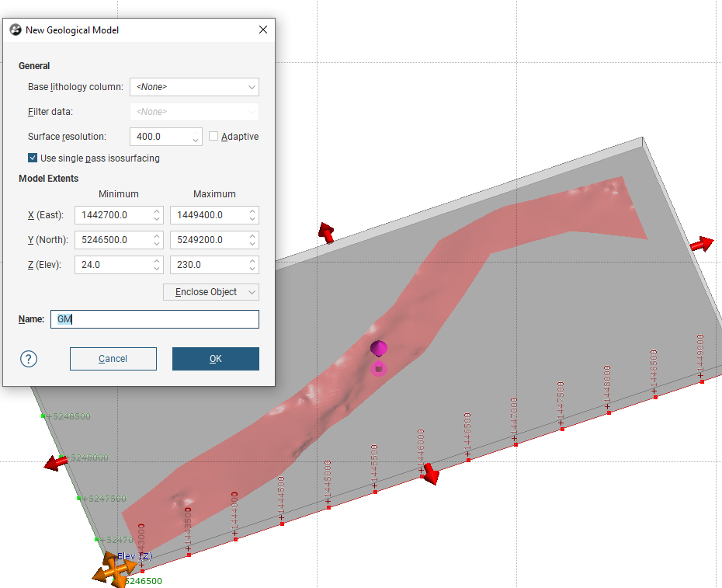Select the pink ring handle below the sphere

379,368
